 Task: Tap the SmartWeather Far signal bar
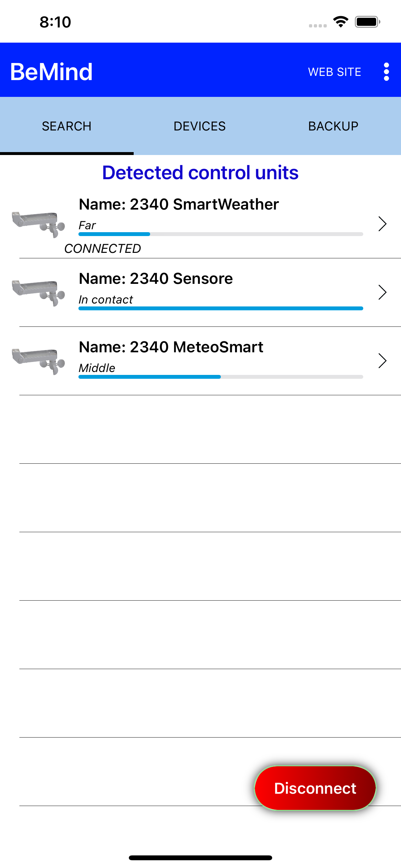pos(221,234)
